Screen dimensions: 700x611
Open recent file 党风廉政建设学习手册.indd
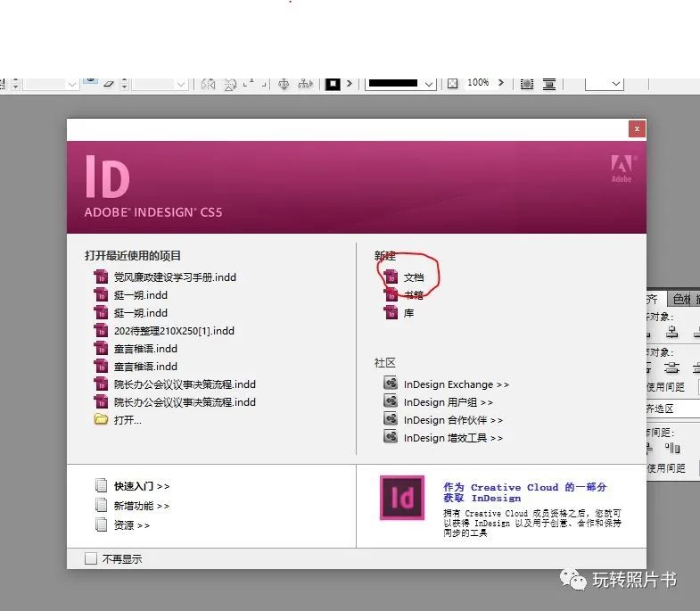[175, 277]
